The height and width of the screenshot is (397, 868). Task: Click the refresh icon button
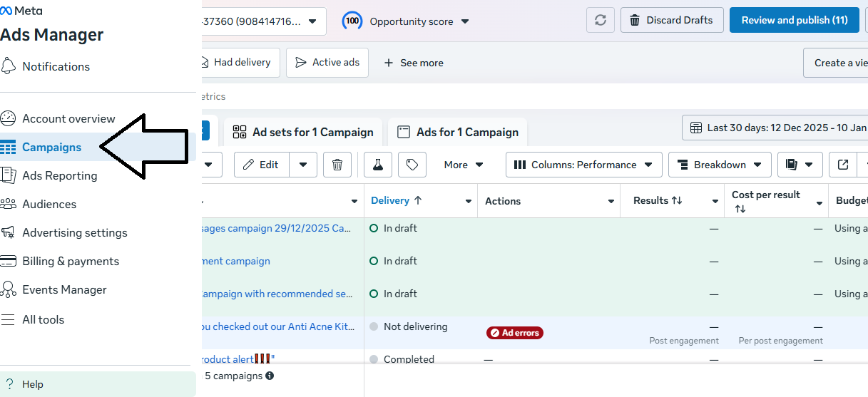(x=601, y=20)
